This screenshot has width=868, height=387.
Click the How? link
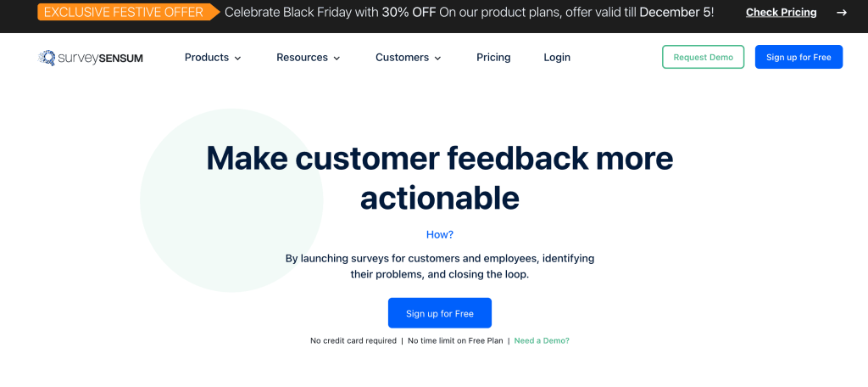point(440,234)
